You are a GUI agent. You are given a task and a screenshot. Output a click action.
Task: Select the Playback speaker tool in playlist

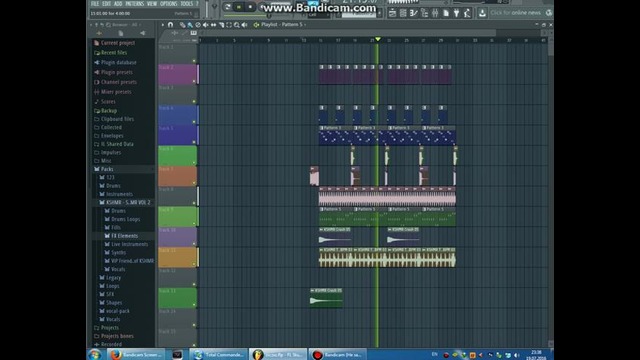point(244,25)
